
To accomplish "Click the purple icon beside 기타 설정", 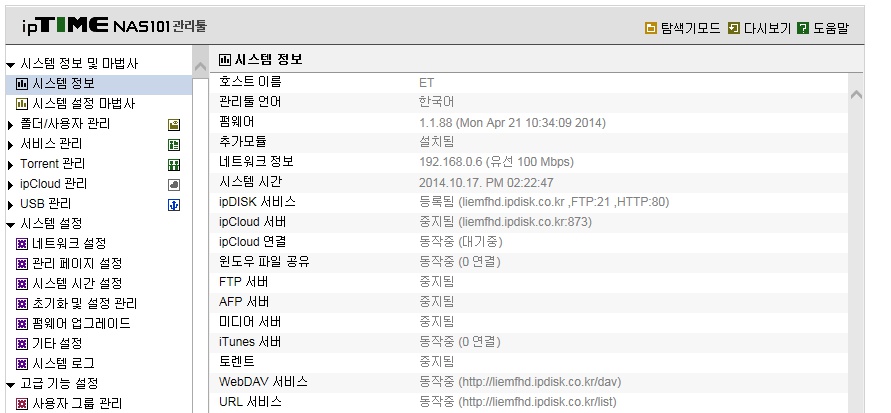I will (22, 344).
